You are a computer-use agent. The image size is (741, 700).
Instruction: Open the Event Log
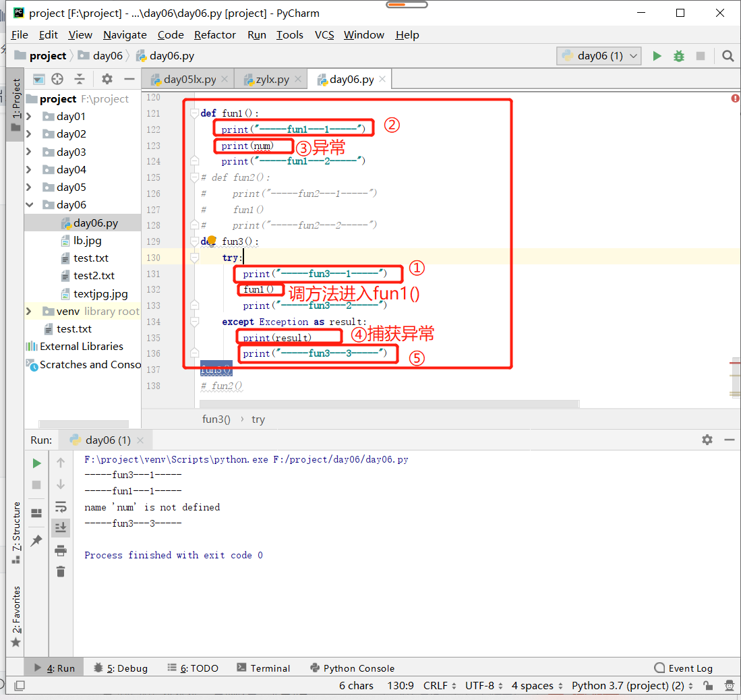click(683, 668)
